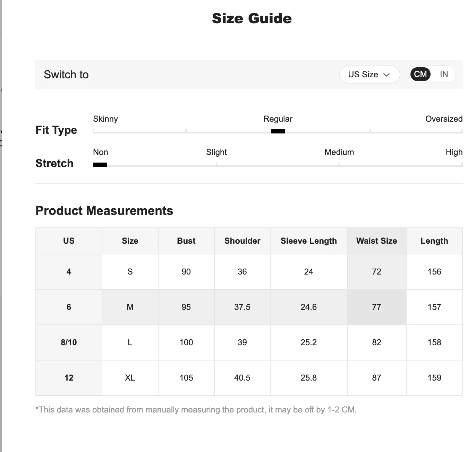This screenshot has width=476, height=452.
Task: Click the XL size cell
Action: pyautogui.click(x=130, y=378)
